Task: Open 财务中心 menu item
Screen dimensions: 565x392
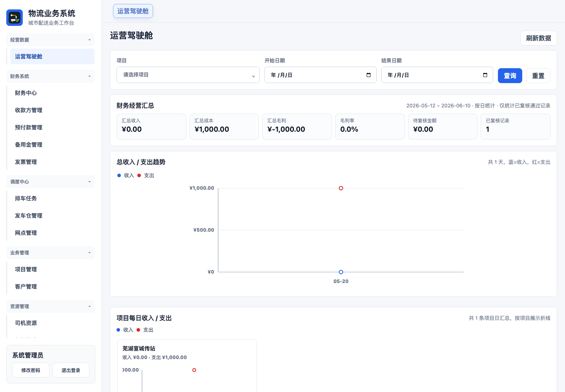Action: [52, 93]
